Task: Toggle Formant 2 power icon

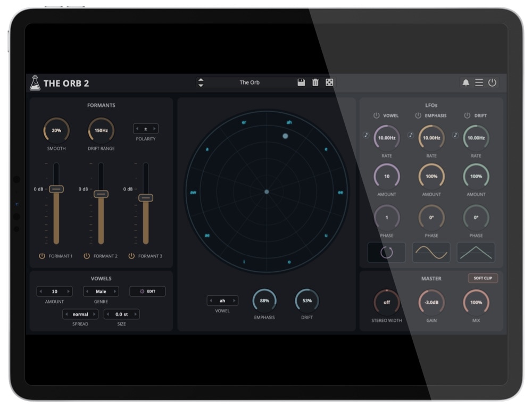Action: pyautogui.click(x=87, y=256)
